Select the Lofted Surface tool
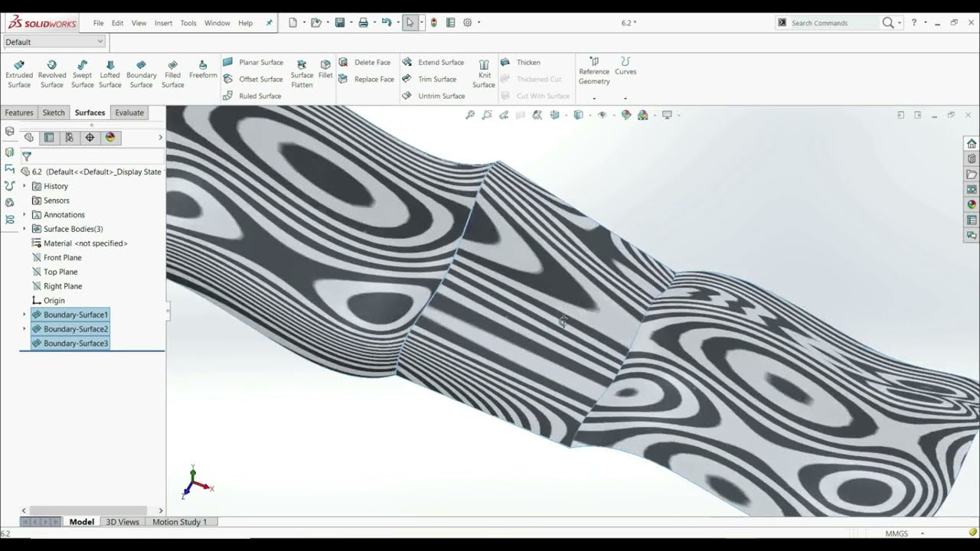The height and width of the screenshot is (551, 980). point(110,73)
